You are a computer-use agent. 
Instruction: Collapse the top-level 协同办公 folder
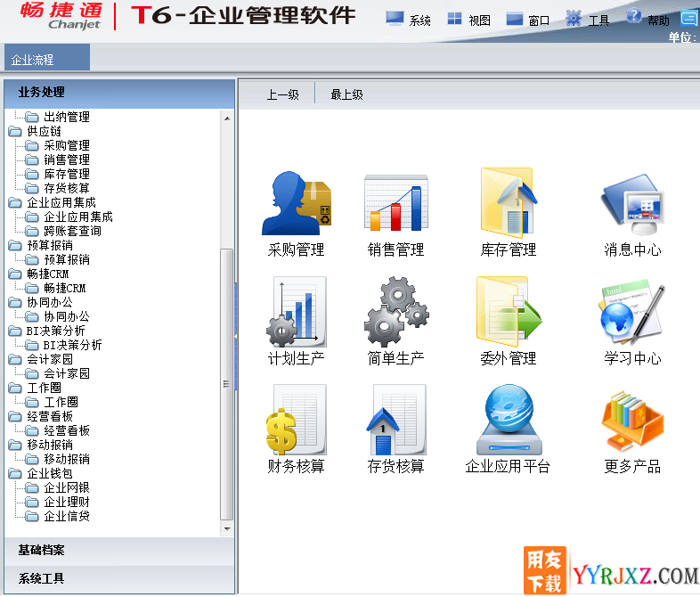point(15,302)
